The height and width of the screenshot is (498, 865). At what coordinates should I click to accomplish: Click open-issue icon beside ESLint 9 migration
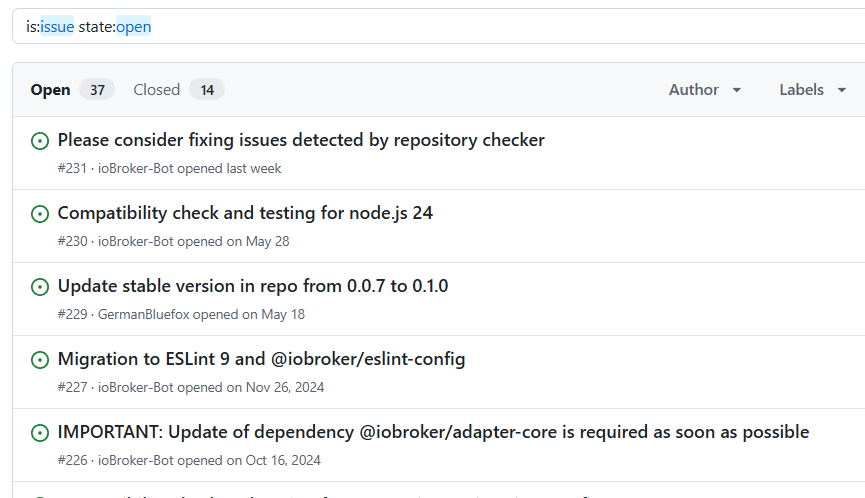tap(40, 360)
